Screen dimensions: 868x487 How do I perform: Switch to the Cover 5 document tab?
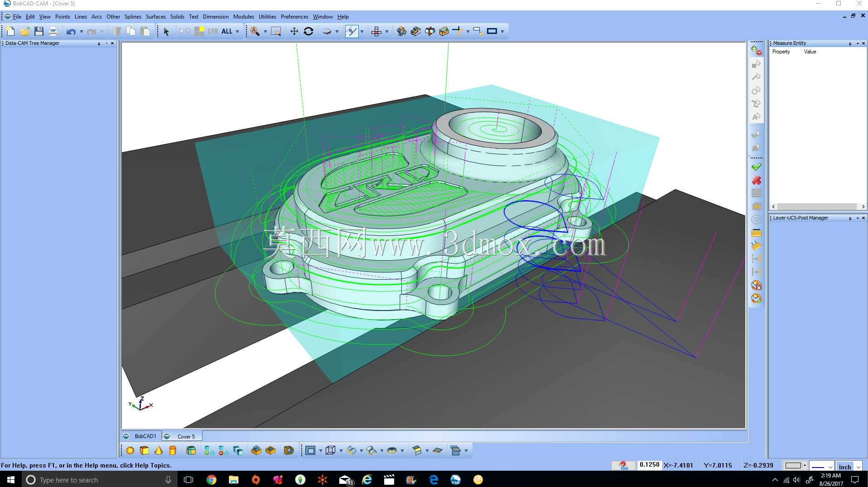point(181,436)
